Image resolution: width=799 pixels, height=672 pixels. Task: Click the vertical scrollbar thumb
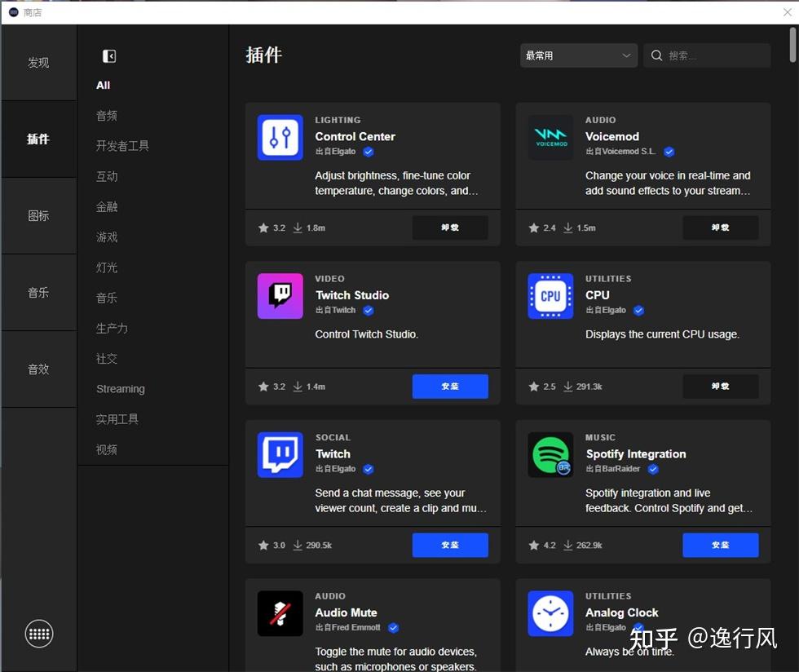792,45
